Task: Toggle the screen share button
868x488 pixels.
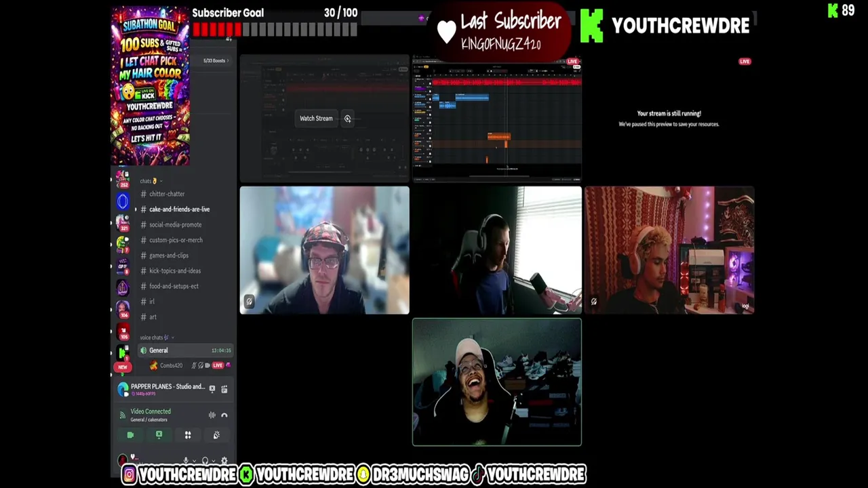Action: click(x=159, y=435)
